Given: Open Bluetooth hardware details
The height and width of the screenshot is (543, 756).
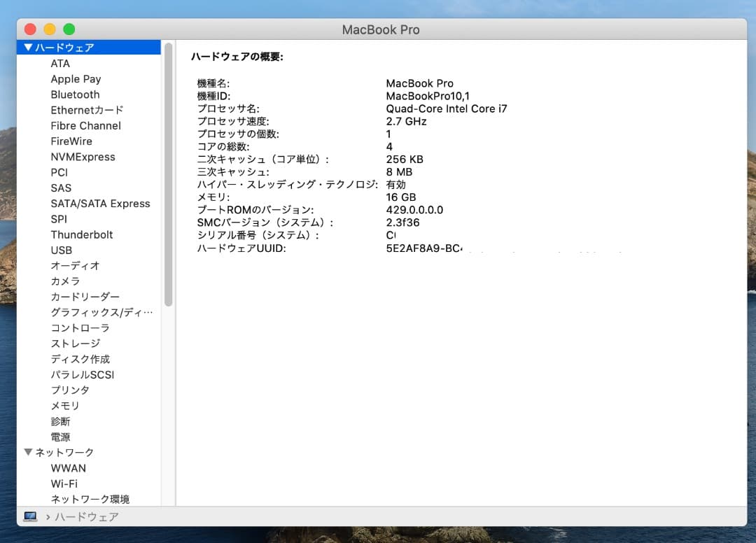Looking at the screenshot, I should click(x=75, y=94).
